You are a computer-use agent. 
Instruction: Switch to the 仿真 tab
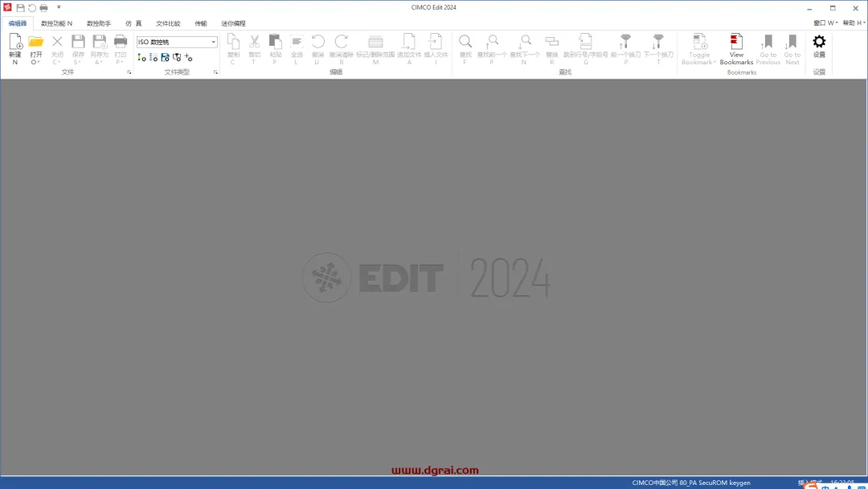[133, 23]
